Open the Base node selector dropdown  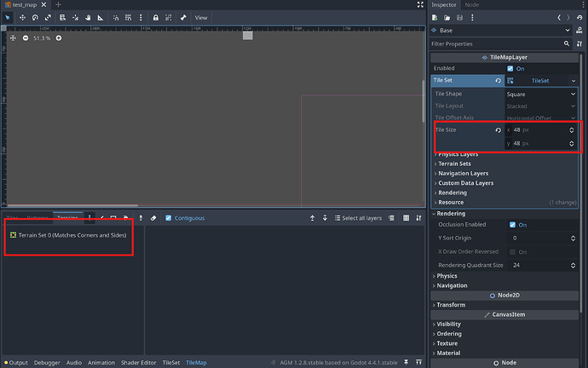[501, 31]
